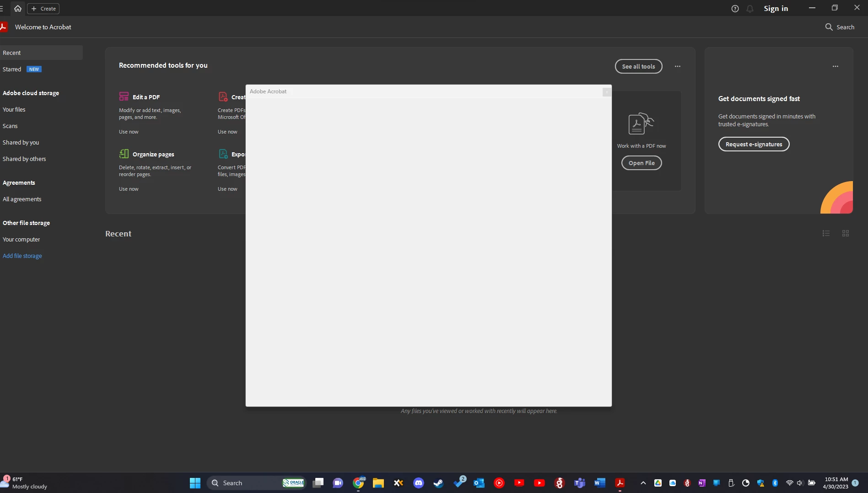The width and height of the screenshot is (868, 493).
Task: Click Use now under Edit a PDF
Action: coord(129,132)
